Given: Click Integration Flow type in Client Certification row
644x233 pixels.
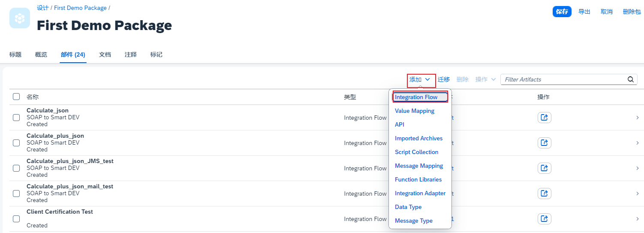Looking at the screenshot, I should pos(365,219).
